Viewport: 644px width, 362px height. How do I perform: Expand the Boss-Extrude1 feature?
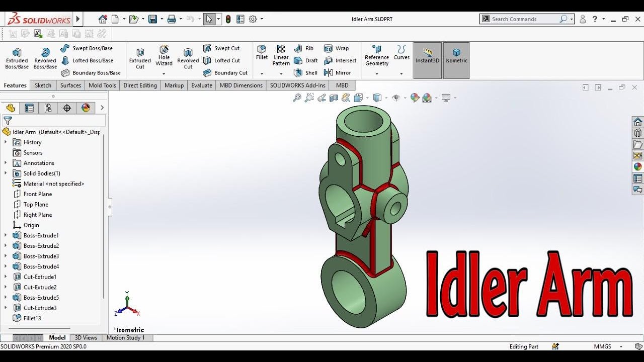pos(6,235)
